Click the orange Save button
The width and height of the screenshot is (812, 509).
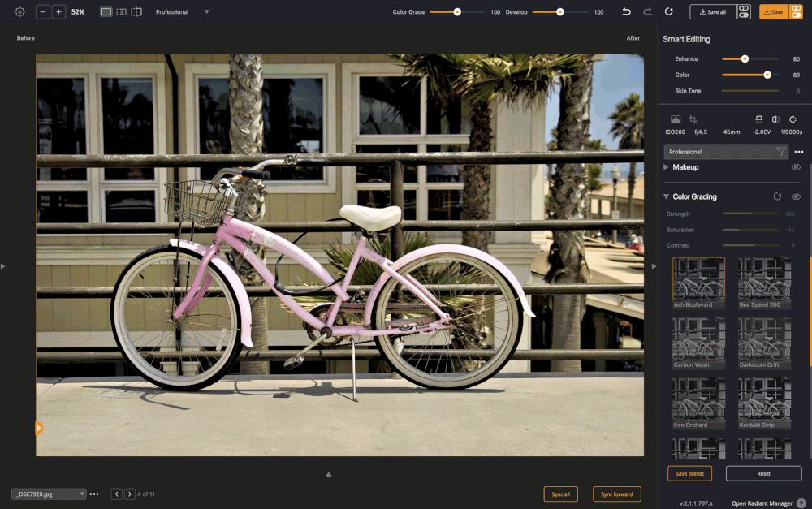774,12
